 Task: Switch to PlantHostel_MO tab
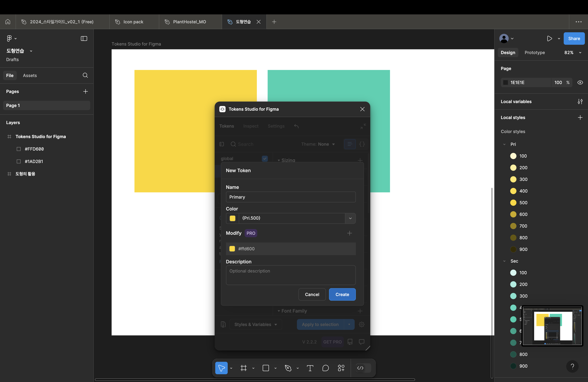tap(190, 22)
